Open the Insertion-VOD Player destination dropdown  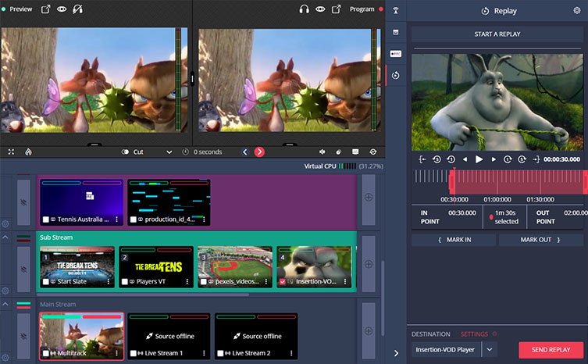coord(490,350)
